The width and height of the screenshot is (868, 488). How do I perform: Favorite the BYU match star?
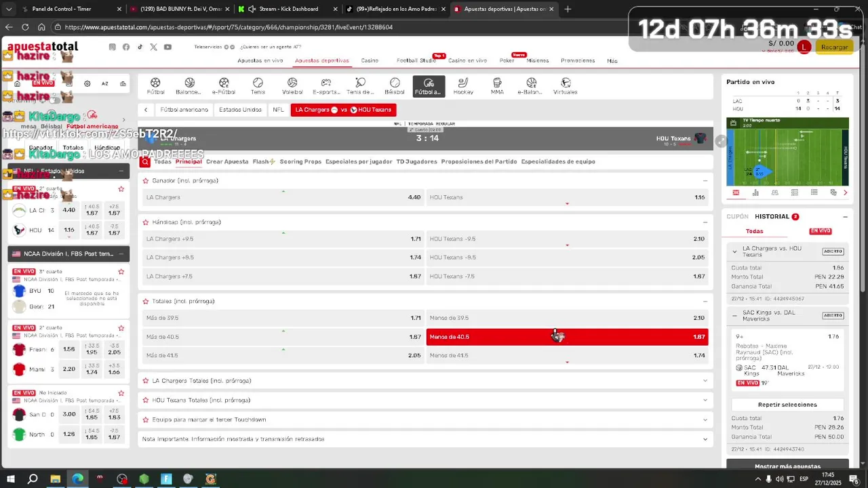click(x=121, y=272)
